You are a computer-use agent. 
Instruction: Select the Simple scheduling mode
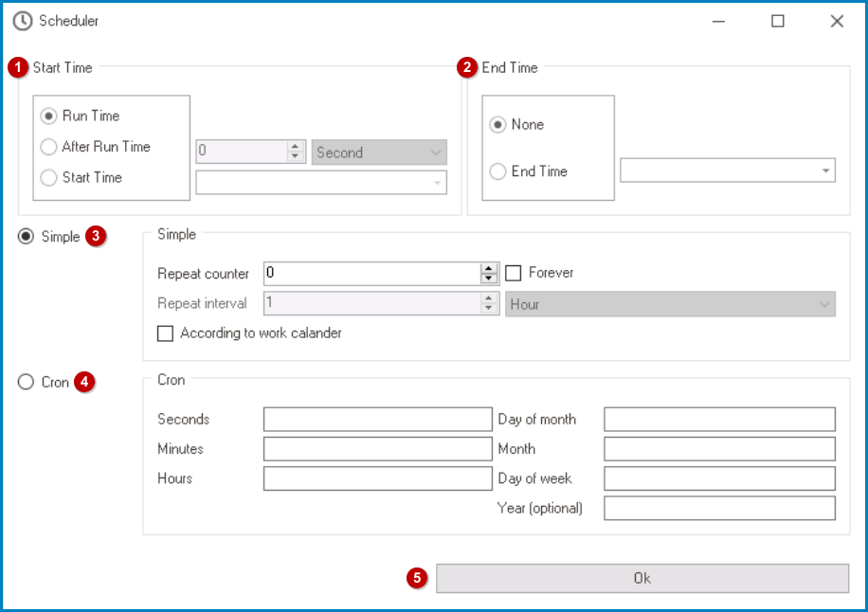26,237
